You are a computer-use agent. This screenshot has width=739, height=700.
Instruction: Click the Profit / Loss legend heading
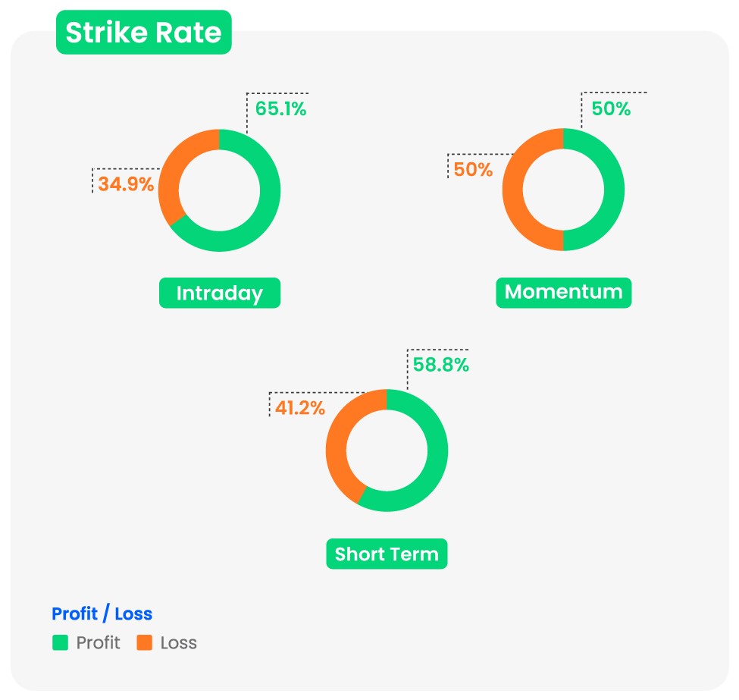(102, 614)
